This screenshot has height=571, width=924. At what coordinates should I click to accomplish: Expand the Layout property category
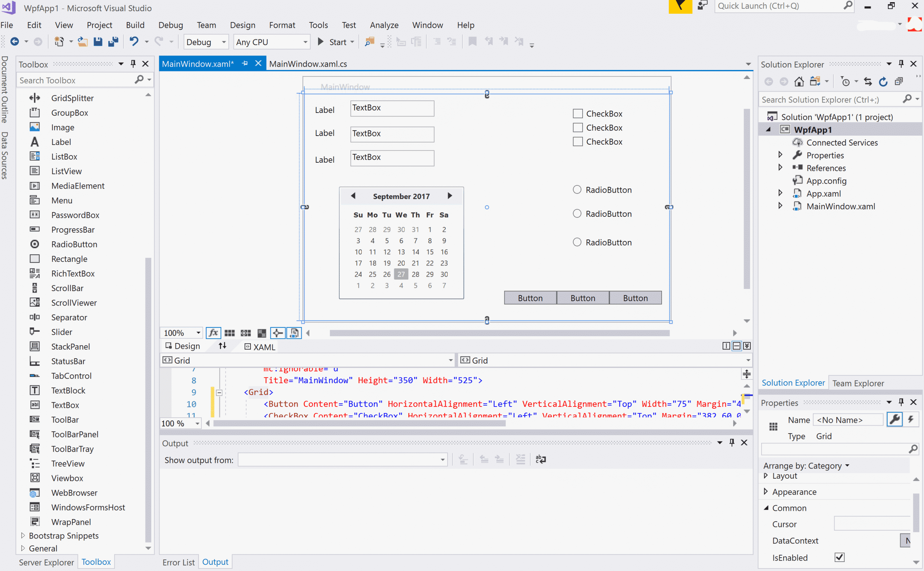click(x=766, y=475)
